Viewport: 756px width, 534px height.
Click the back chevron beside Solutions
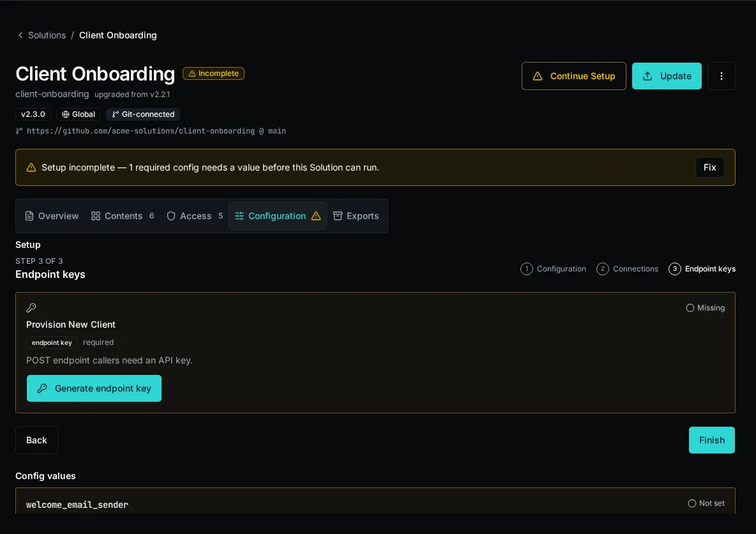coord(20,35)
